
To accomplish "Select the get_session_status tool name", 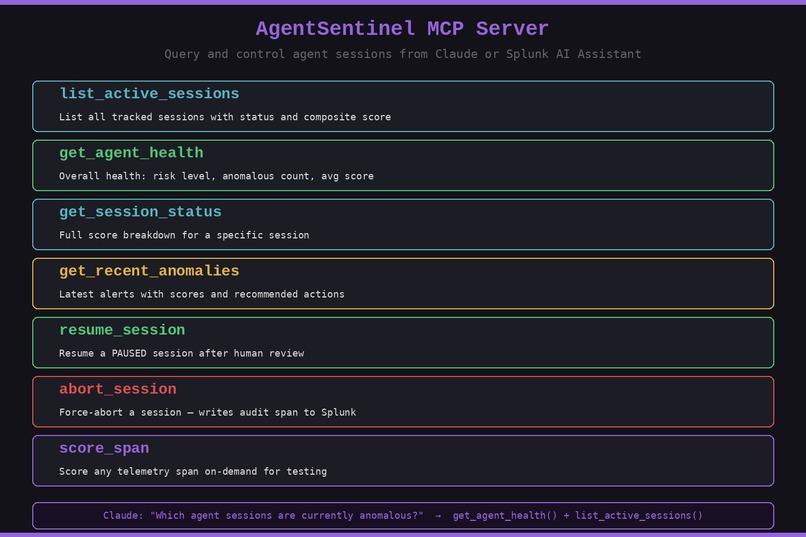I will click(140, 212).
